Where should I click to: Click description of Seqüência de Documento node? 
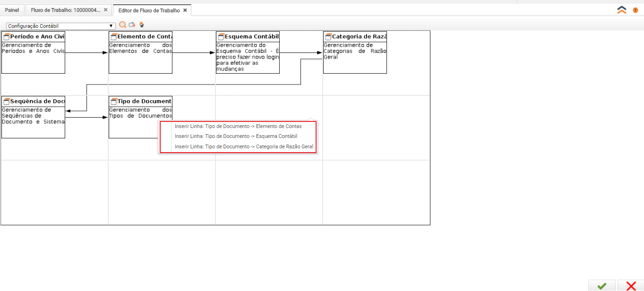pyautogui.click(x=33, y=116)
